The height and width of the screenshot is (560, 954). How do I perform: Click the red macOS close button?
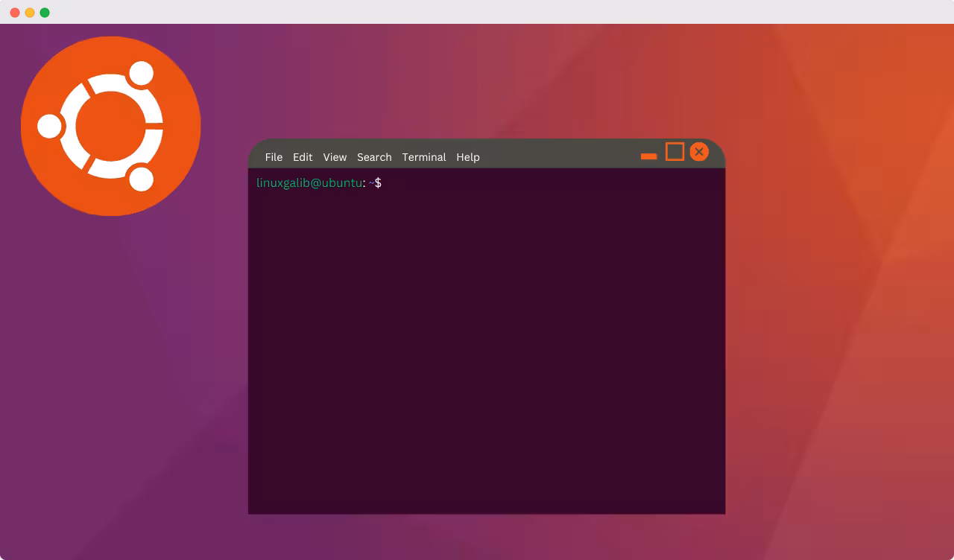(15, 13)
